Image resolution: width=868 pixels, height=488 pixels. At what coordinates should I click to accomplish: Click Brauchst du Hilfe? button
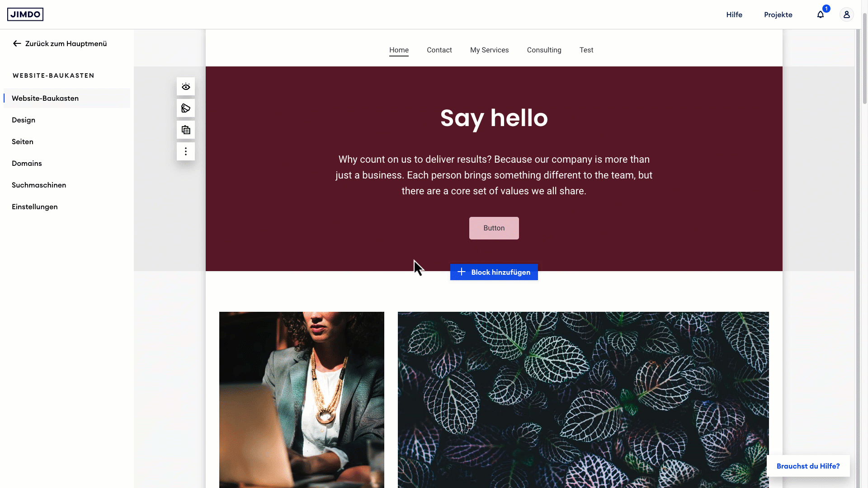[x=808, y=466]
